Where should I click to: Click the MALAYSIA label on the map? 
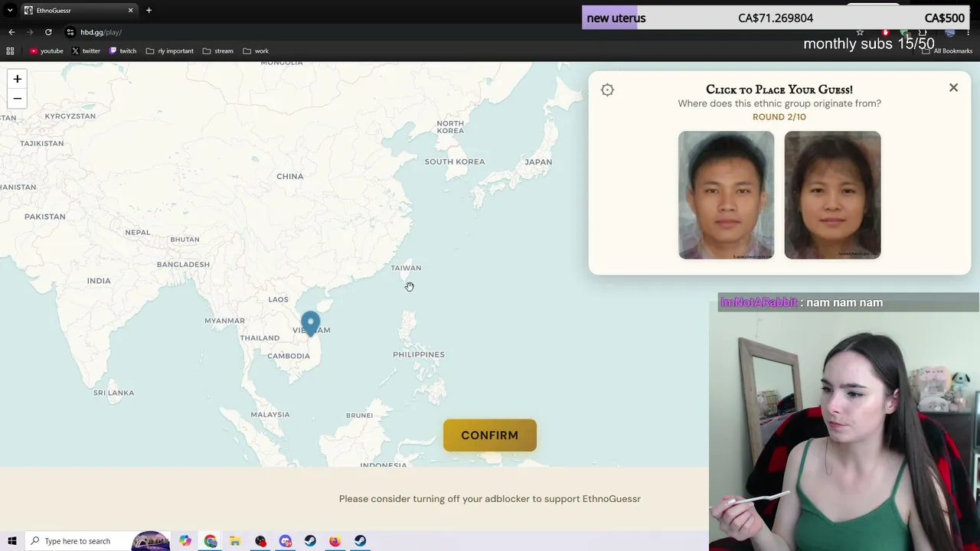pos(270,415)
